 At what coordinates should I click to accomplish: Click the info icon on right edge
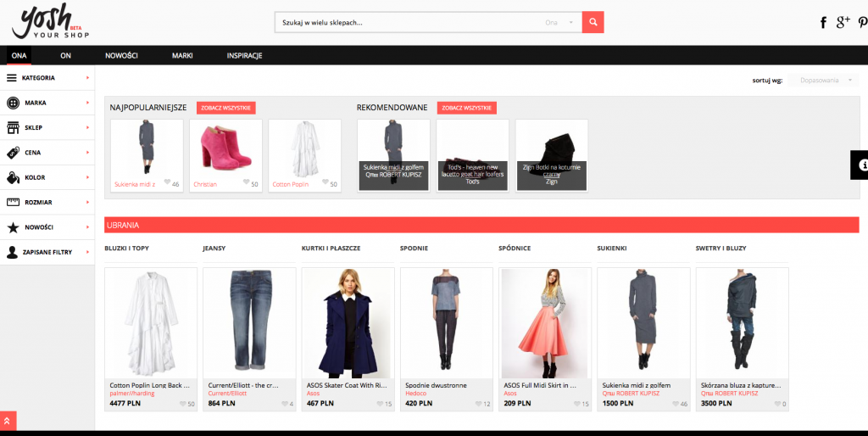[861, 164]
